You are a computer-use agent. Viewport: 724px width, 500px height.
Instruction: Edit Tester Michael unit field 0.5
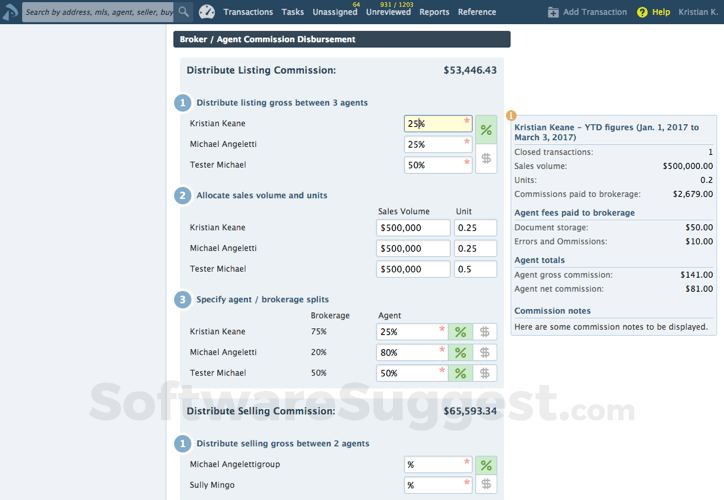click(475, 269)
